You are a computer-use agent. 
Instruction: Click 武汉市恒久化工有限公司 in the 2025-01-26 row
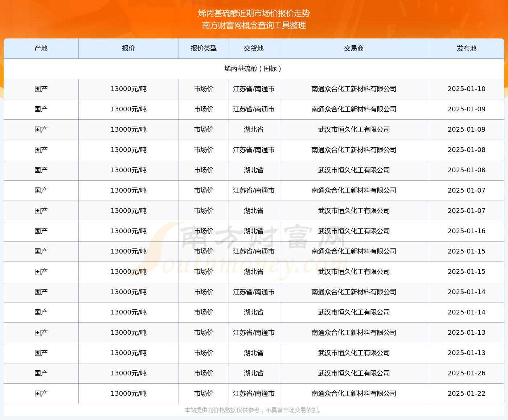coord(354,373)
